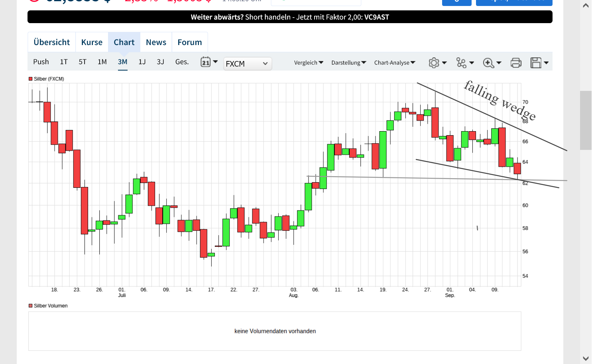Open the Darstellung dropdown menu
Image resolution: width=592 pixels, height=364 pixels.
(x=348, y=63)
